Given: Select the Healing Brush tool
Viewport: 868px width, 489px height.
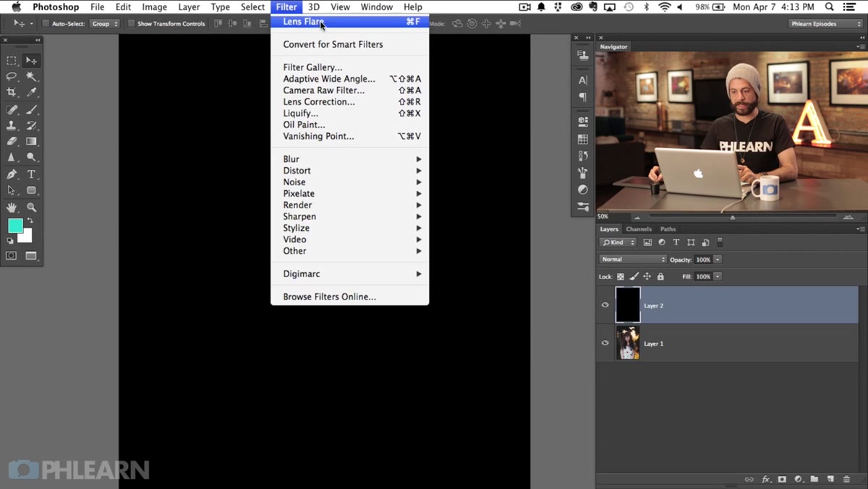Looking at the screenshot, I should pos(12,110).
